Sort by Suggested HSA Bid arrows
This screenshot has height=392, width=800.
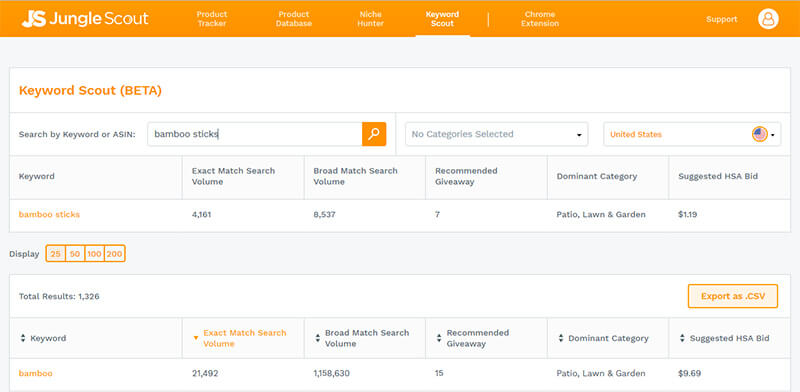[x=682, y=338]
